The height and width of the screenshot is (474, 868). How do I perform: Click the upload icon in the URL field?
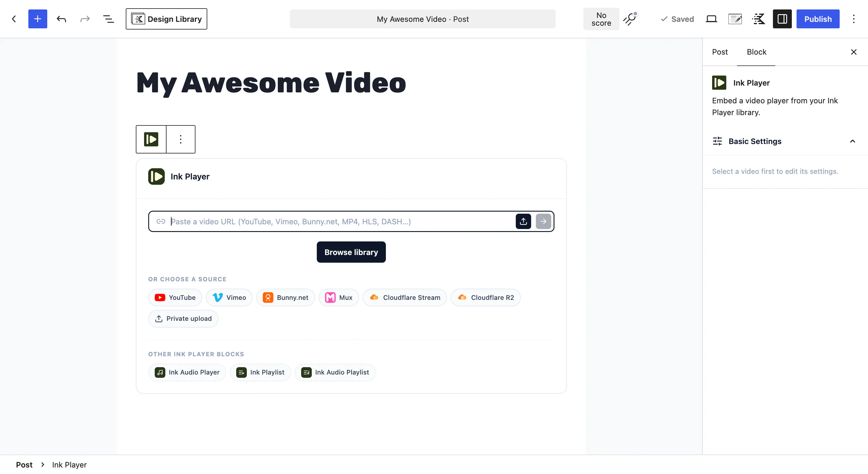click(523, 221)
